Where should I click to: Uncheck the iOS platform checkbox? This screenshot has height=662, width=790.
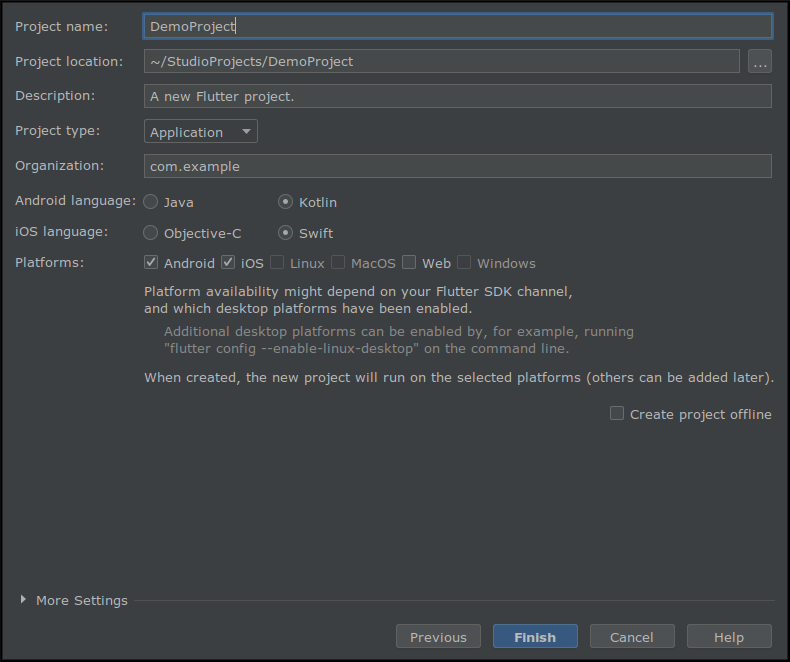coord(228,263)
